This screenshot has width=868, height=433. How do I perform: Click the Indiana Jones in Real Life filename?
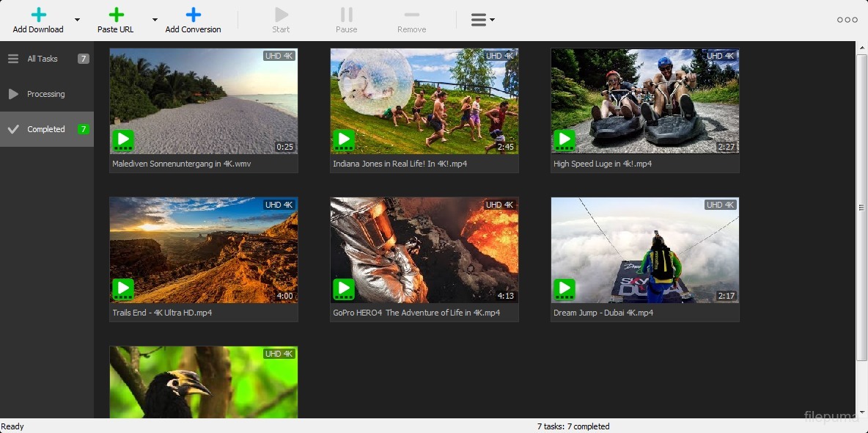coord(400,164)
